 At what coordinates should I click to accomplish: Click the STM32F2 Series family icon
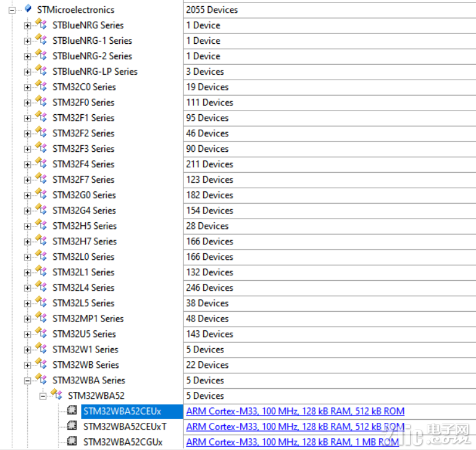[x=41, y=132]
